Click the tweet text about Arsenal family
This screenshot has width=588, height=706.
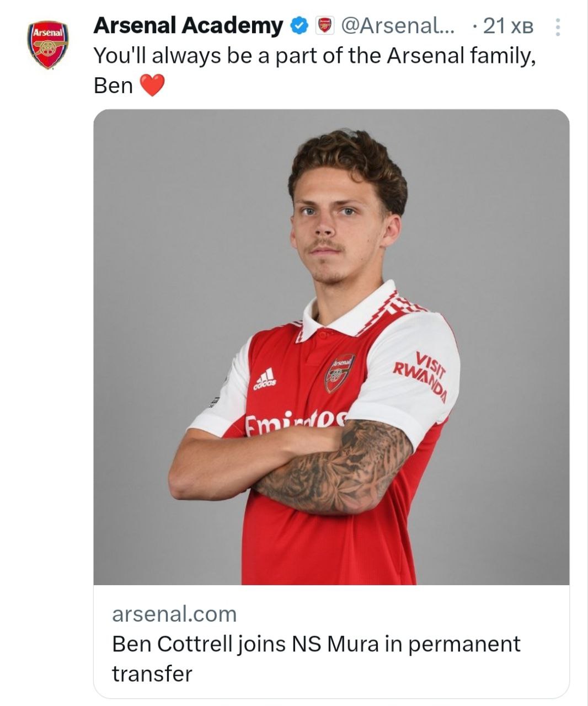pos(314,56)
